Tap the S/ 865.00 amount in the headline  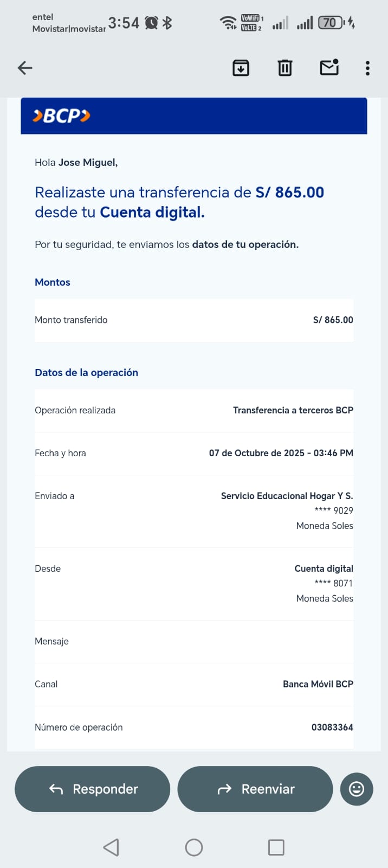click(x=290, y=193)
